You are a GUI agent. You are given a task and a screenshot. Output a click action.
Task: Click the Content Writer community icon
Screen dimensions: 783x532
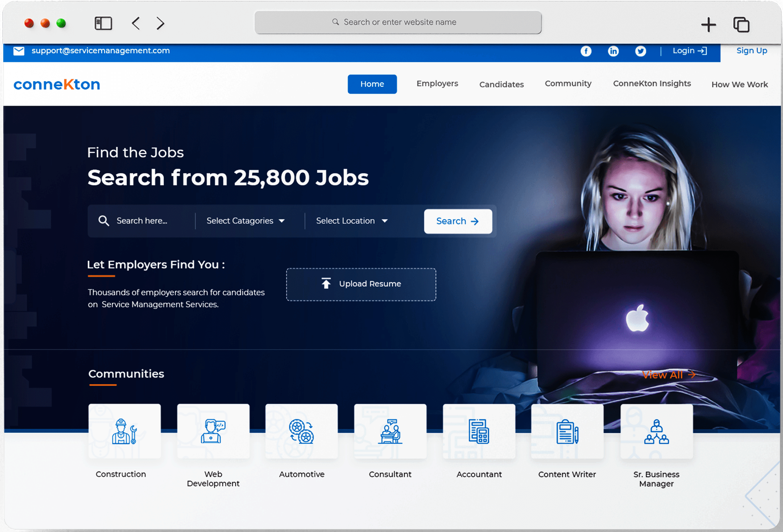pyautogui.click(x=567, y=431)
